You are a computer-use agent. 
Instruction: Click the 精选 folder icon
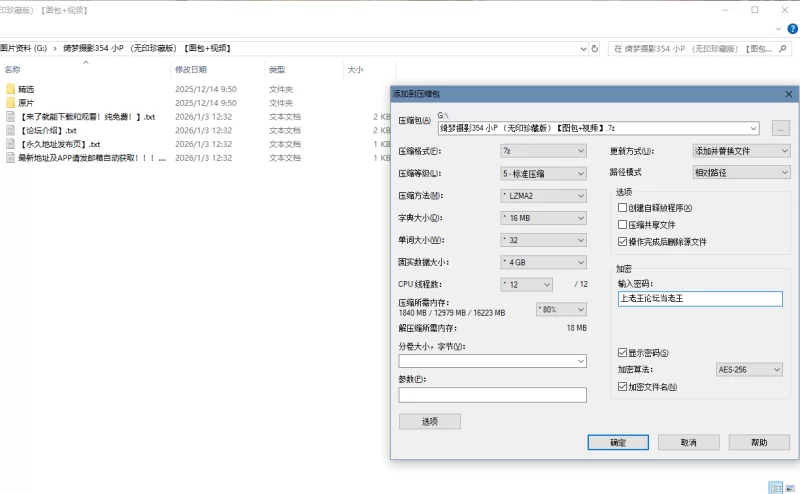(x=11, y=89)
